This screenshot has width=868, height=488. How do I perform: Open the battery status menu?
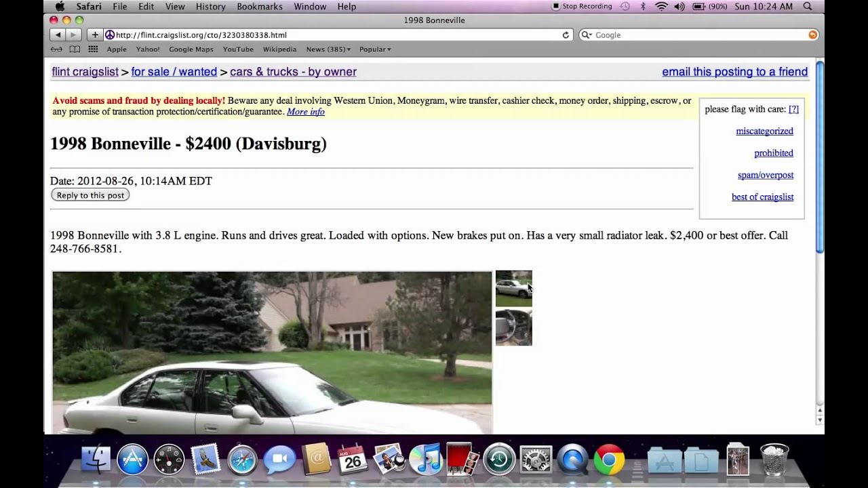point(709,6)
